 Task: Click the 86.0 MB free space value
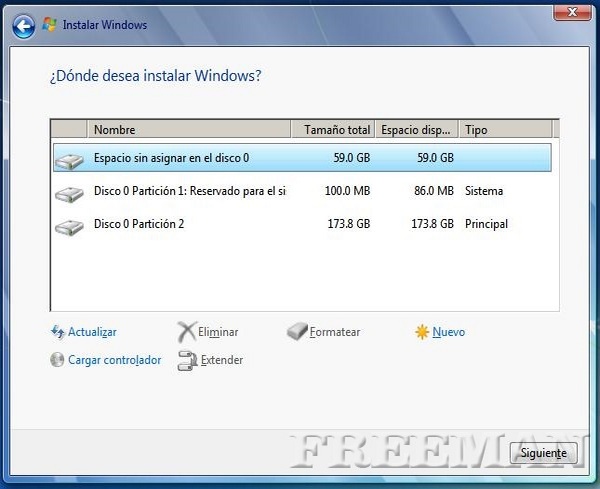[x=434, y=191]
